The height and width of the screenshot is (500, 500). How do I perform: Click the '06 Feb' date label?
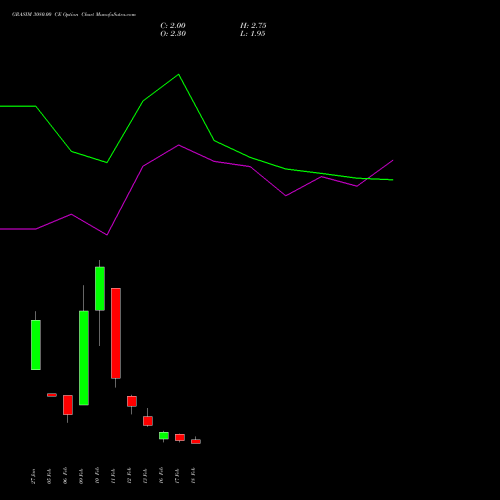(x=65, y=476)
